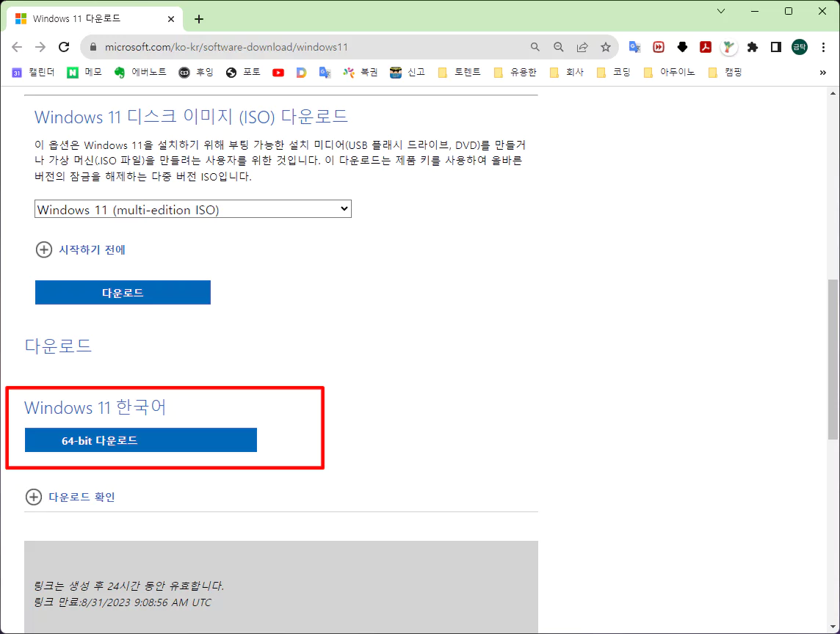Open the 회사 bookmark folder
The height and width of the screenshot is (634, 840).
pyautogui.click(x=566, y=73)
